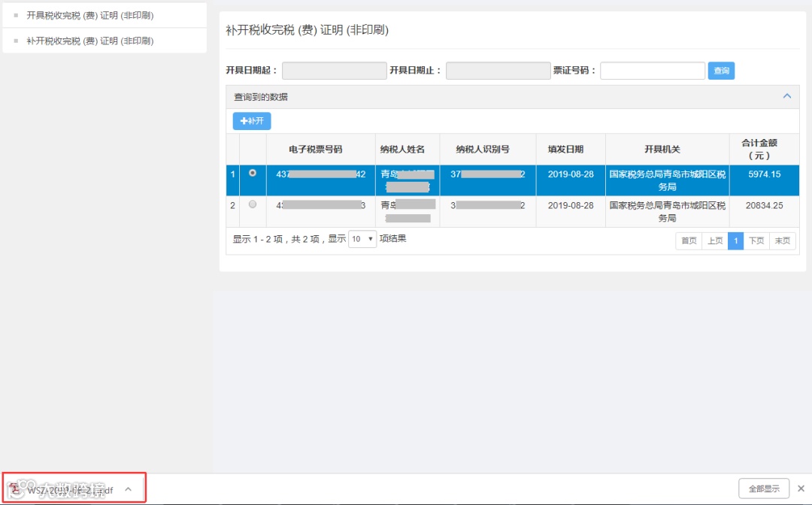Click the +补开 button
The image size is (812, 505).
(252, 121)
